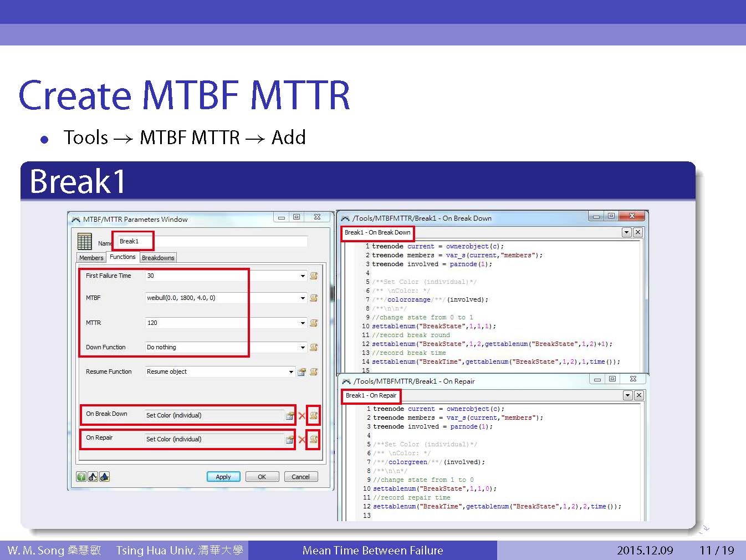The height and width of the screenshot is (560, 746).
Task: Open code editor for On Break Down trigger
Action: pos(313,415)
